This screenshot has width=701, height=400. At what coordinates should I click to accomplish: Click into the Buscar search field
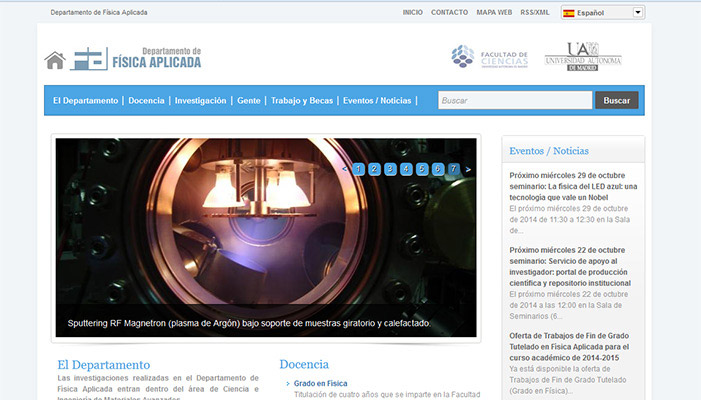pos(514,101)
